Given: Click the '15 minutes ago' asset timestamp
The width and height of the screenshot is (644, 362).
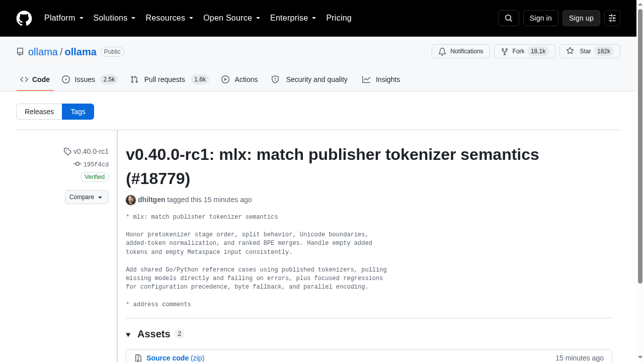Looking at the screenshot, I should tap(580, 358).
